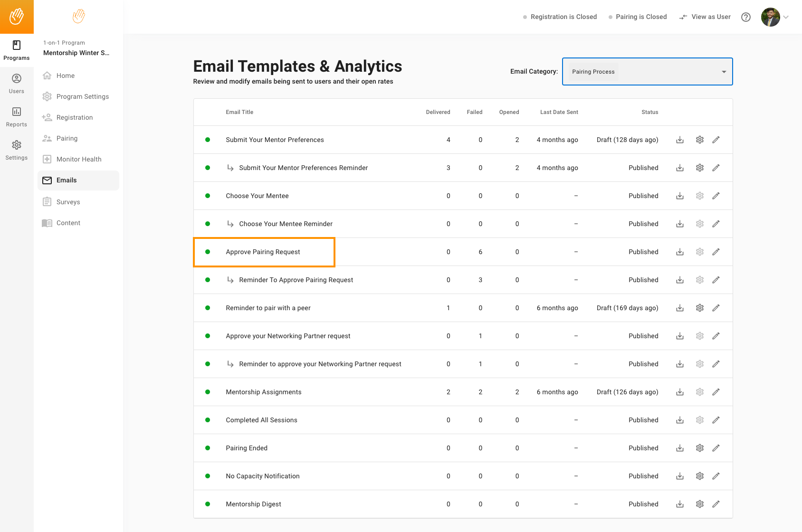
Task: Open gear settings for No Capacity Notification
Action: (x=699, y=476)
